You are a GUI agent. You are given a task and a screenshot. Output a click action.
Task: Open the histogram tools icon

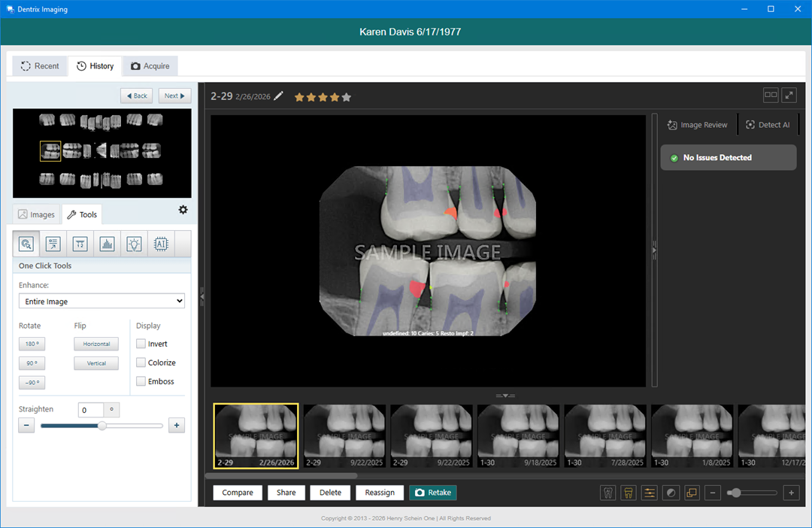pyautogui.click(x=107, y=244)
